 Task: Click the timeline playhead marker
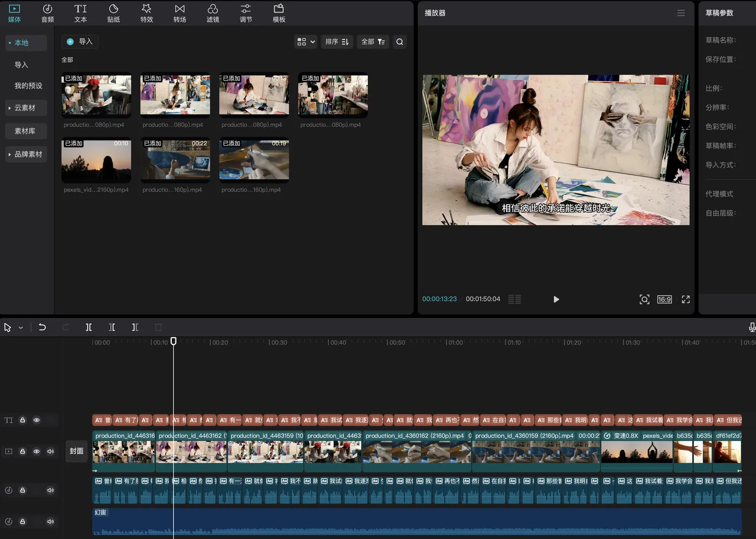pos(173,341)
